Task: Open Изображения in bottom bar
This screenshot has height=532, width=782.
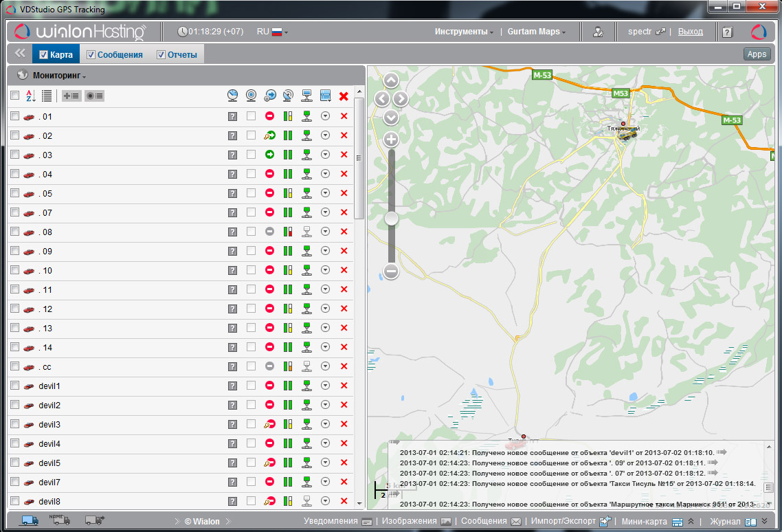Action: click(416, 521)
